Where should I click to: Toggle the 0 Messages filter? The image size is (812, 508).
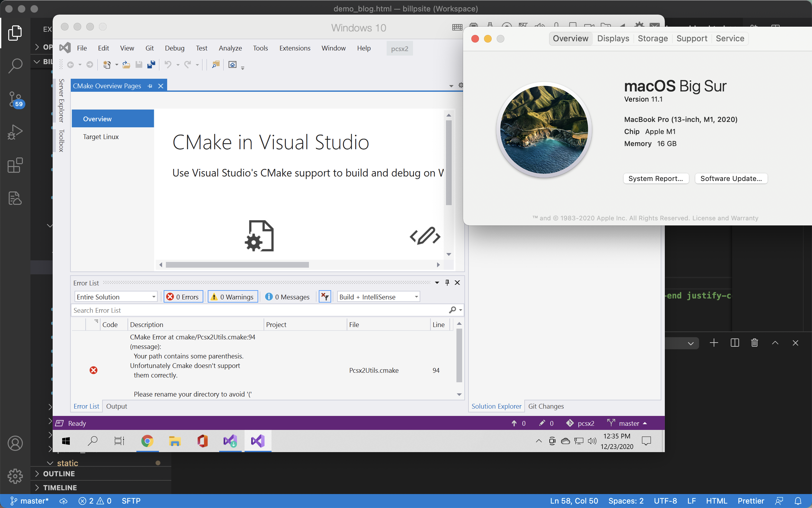click(x=288, y=297)
